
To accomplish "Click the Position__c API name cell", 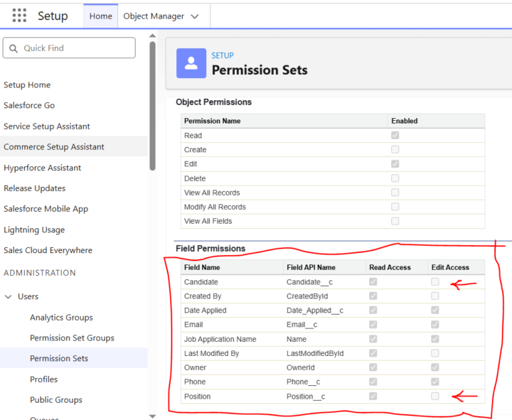I will [306, 397].
